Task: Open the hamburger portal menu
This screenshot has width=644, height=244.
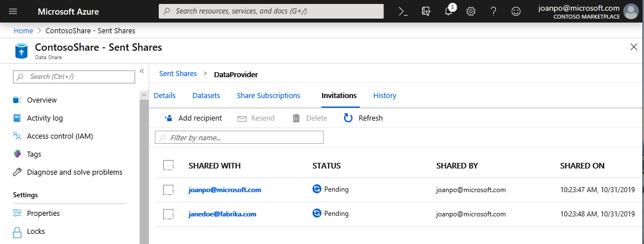Action: click(13, 11)
